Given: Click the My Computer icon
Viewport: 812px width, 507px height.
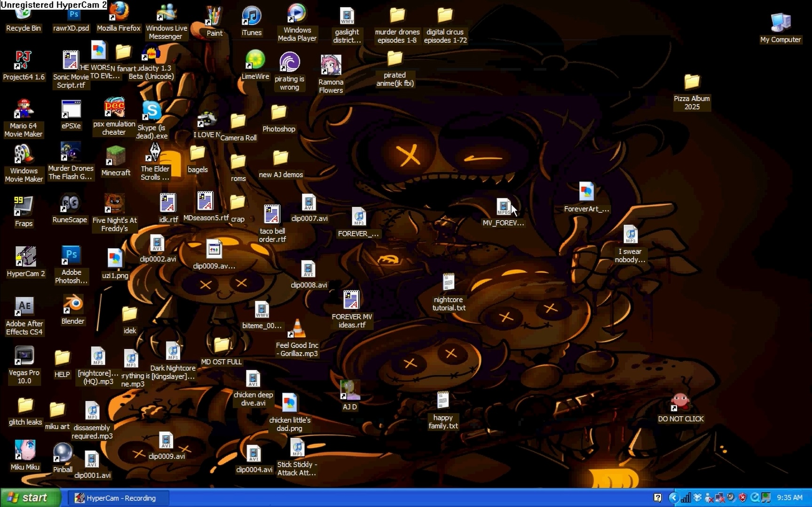Looking at the screenshot, I should pyautogui.click(x=780, y=24).
